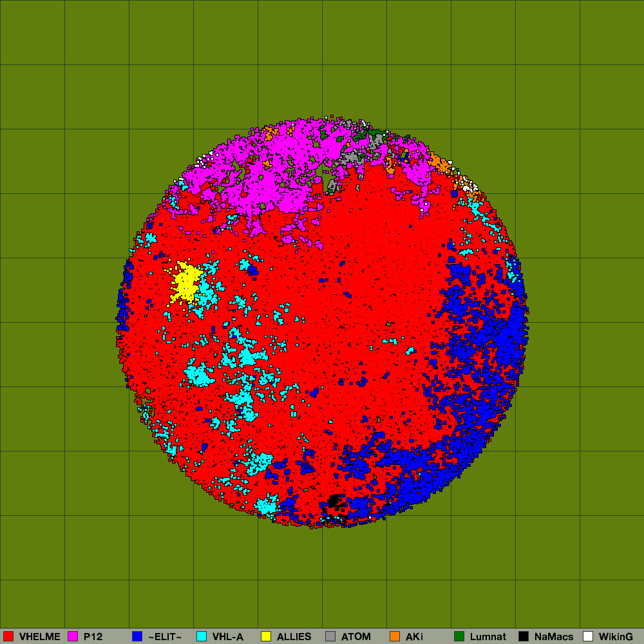Click the yellow ALLIES legend swatch
This screenshot has height=644, width=644.
point(266,636)
